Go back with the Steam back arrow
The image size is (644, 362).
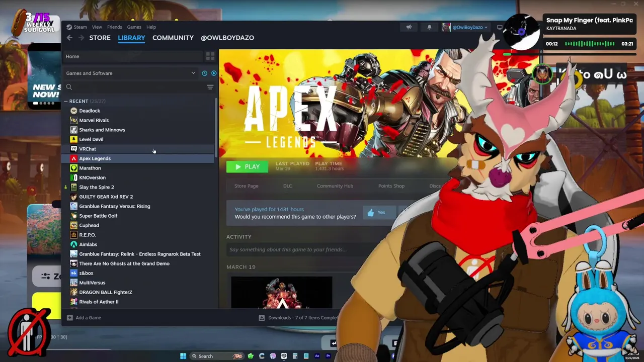70,38
